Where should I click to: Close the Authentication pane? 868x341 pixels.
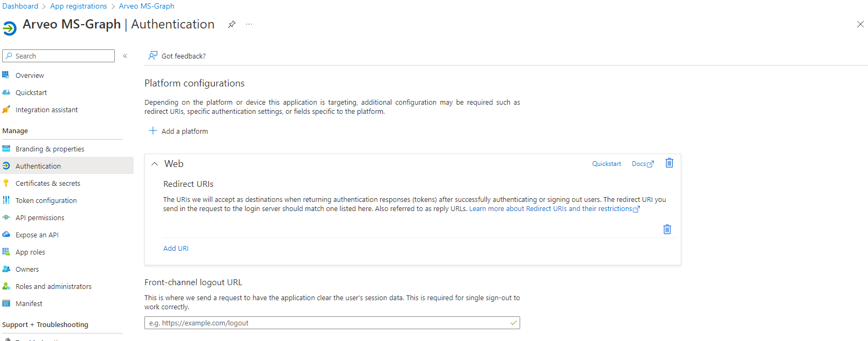tap(860, 24)
